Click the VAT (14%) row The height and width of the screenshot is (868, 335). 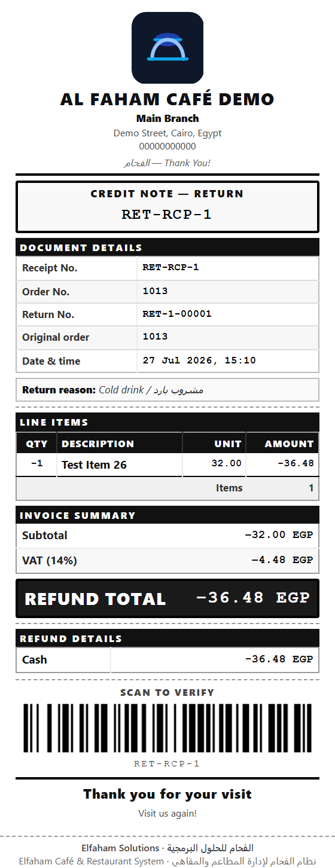(167, 561)
